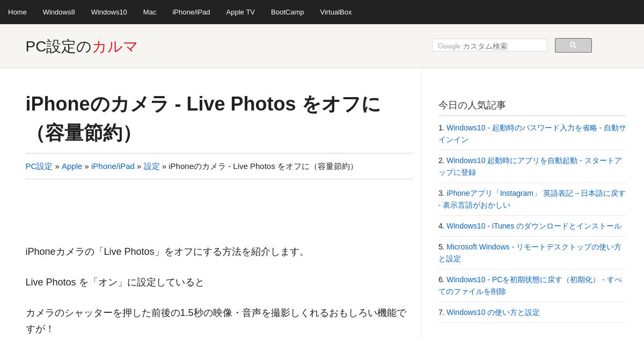Click the PC設定のカルマ site logo
Image resolution: width=644 pixels, height=338 pixels.
(82, 46)
